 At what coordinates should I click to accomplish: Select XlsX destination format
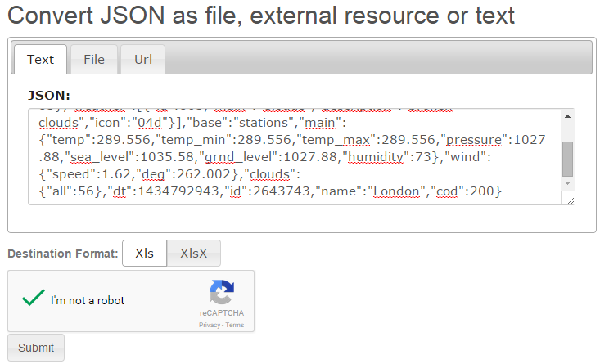[194, 253]
